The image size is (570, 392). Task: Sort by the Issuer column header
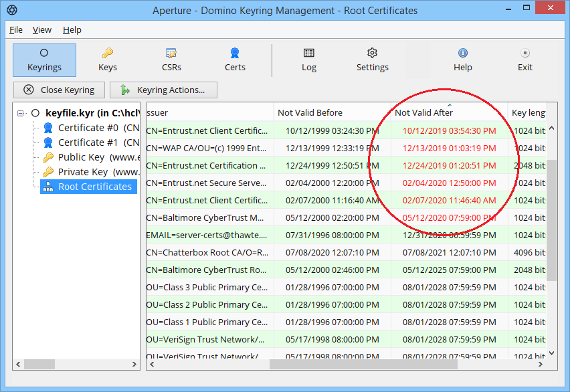tap(210, 113)
